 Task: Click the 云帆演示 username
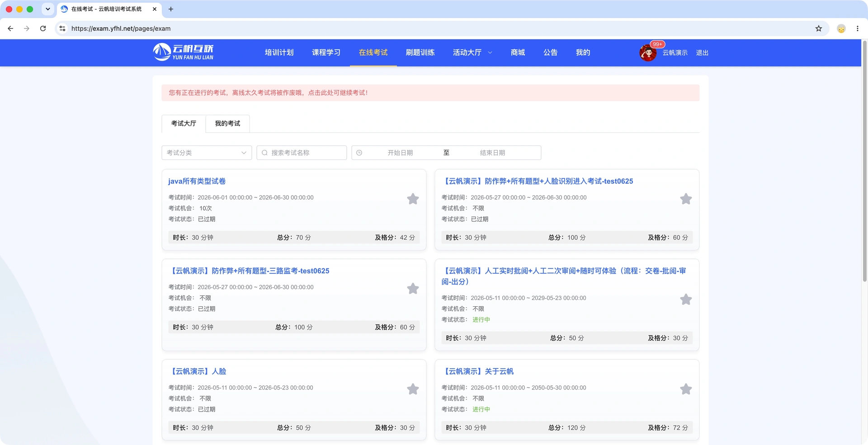click(675, 53)
